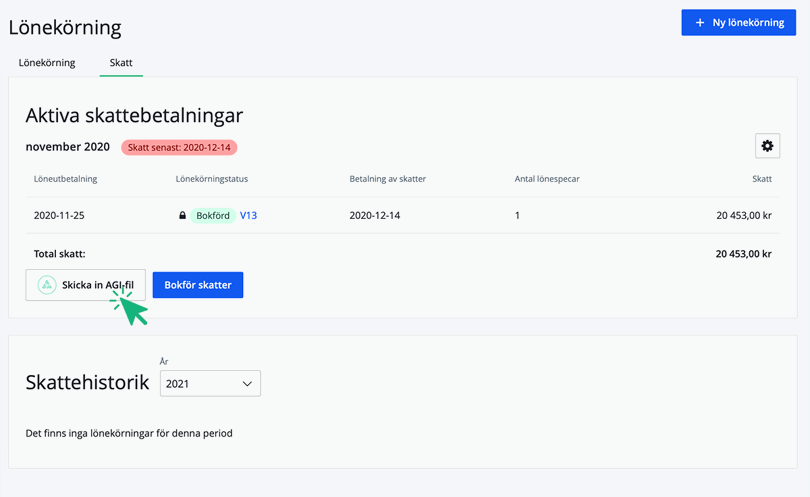
Task: Click the Lönekörningstatus column header
Action: [211, 179]
